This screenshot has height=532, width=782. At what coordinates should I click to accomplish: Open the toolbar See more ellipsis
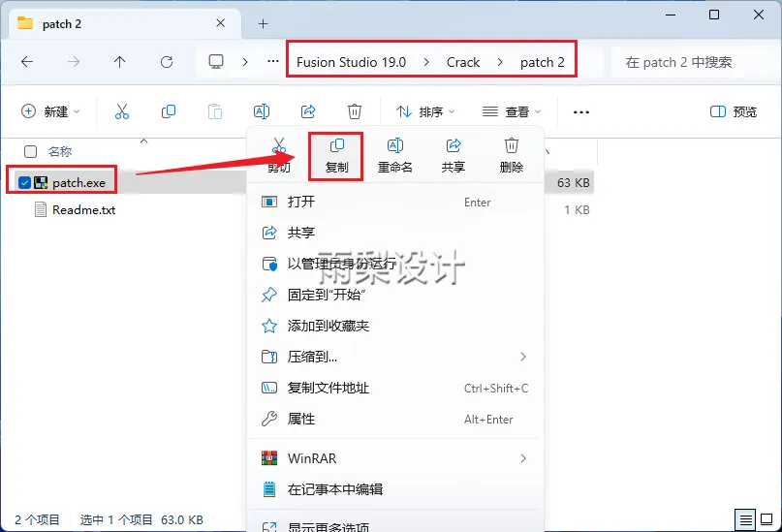581,111
